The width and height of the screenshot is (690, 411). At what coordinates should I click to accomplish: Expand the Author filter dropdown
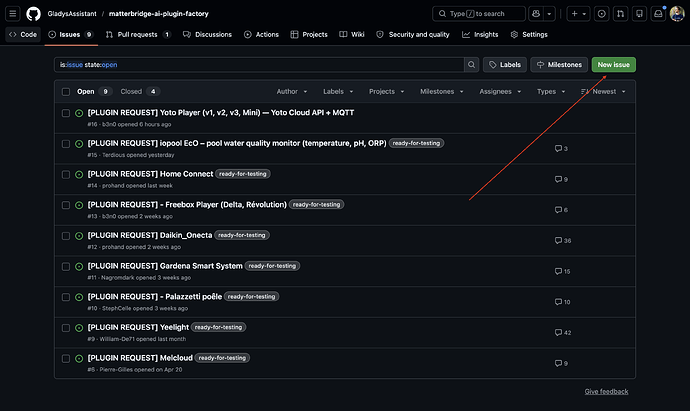(x=292, y=92)
